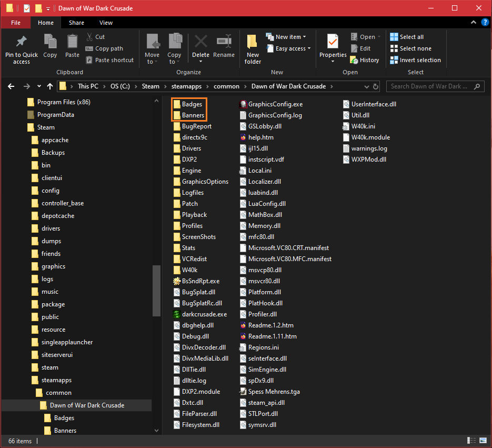Screen dimensions: 492x448
Task: Click the Rename icon
Action: (x=224, y=42)
